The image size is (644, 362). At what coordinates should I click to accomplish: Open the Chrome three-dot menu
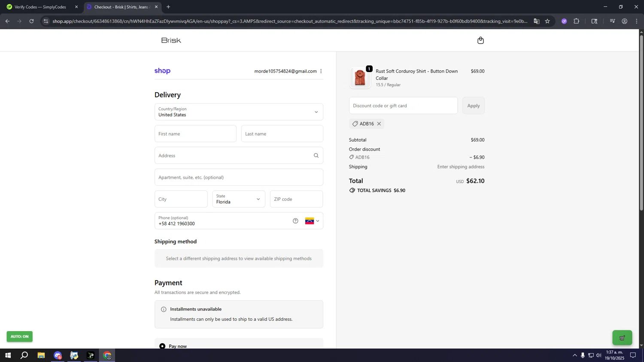(637, 21)
